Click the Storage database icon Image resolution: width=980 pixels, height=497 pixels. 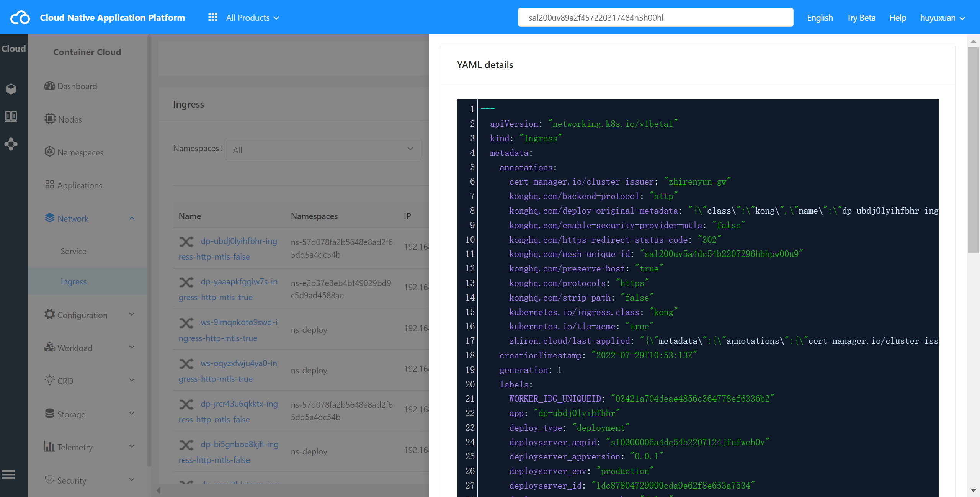click(49, 414)
